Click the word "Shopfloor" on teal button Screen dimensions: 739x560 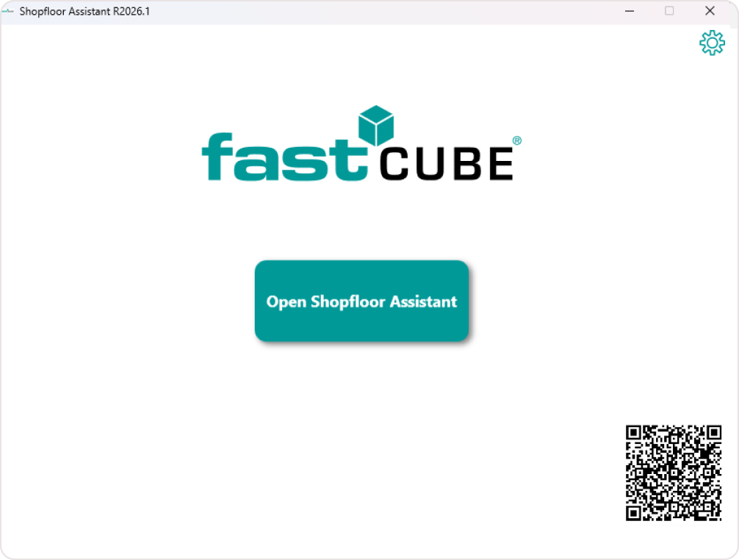coord(348,302)
